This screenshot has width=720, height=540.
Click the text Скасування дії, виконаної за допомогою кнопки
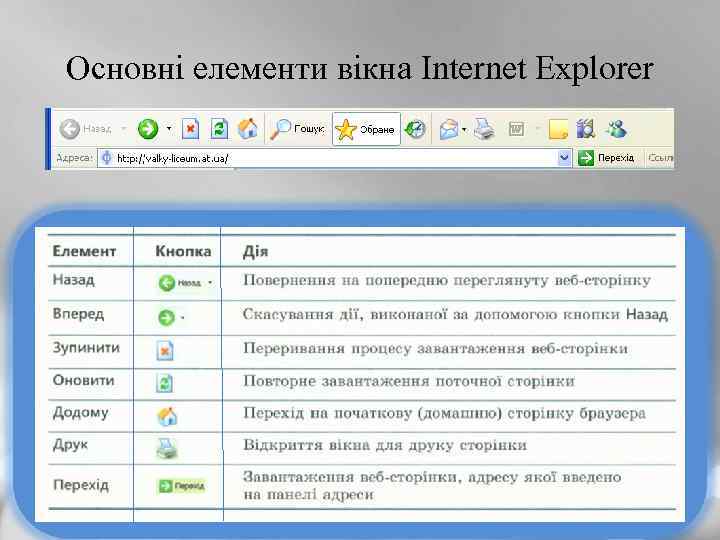click(431, 315)
